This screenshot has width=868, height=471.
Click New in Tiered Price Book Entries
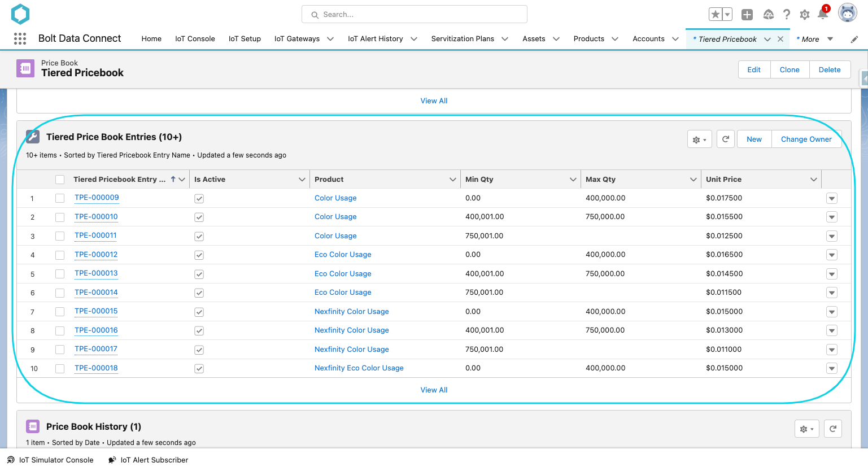754,139
